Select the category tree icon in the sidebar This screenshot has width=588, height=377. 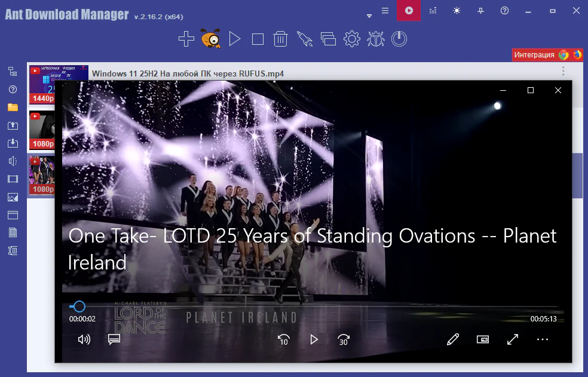13,71
